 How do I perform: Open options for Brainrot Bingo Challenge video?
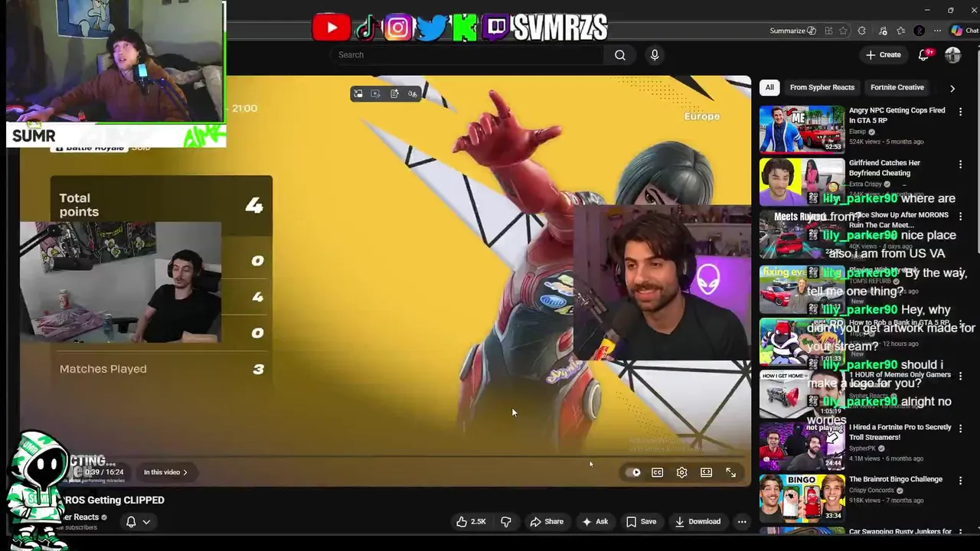click(x=960, y=481)
